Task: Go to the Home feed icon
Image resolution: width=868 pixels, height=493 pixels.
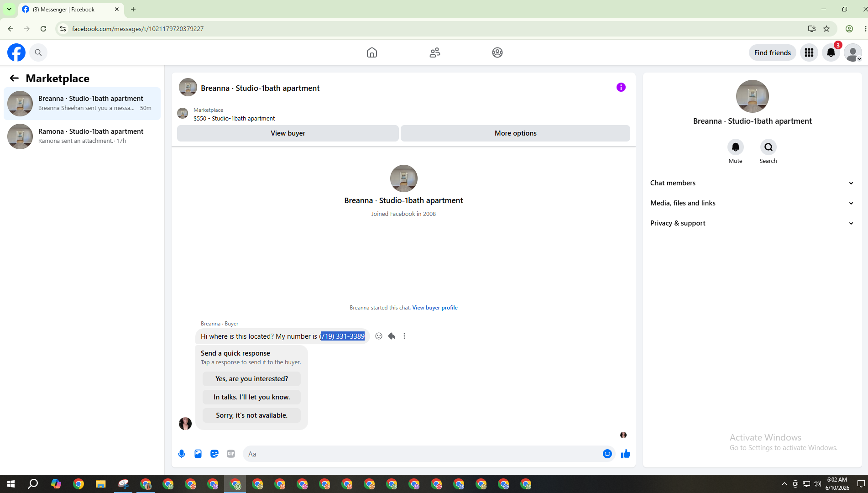Action: [x=372, y=52]
